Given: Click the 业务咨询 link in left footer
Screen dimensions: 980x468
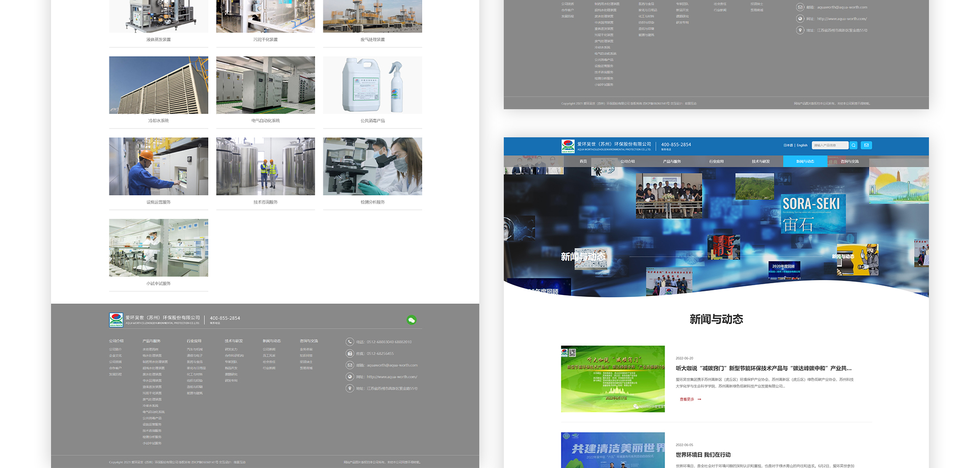Looking at the screenshot, I should pos(306,350).
